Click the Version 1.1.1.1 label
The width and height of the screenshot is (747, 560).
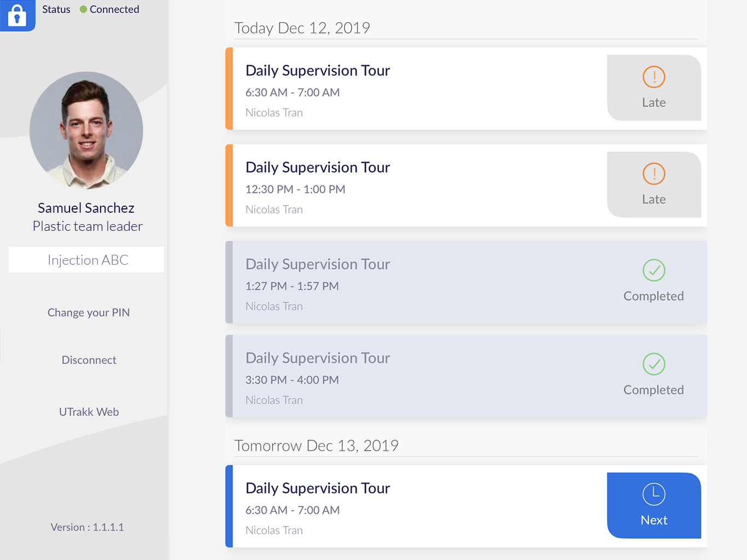point(87,527)
